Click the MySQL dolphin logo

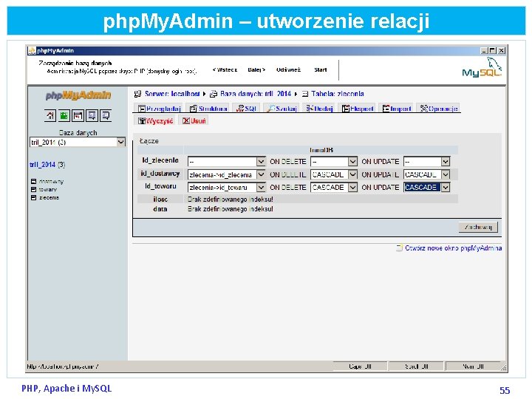(x=482, y=67)
